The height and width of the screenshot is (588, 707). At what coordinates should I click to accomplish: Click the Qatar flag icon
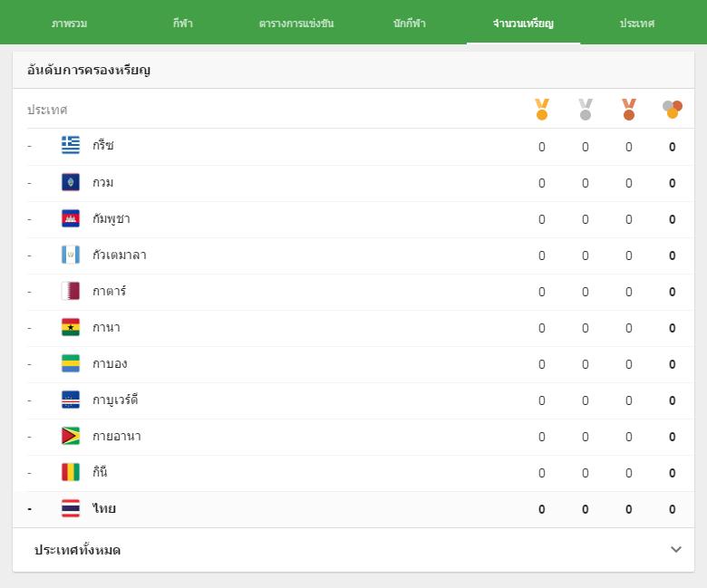pos(71,291)
